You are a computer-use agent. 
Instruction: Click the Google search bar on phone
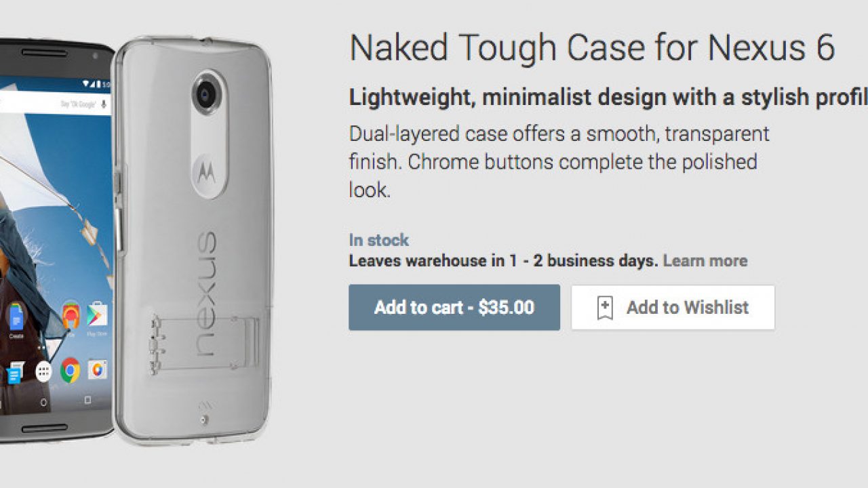click(54, 104)
